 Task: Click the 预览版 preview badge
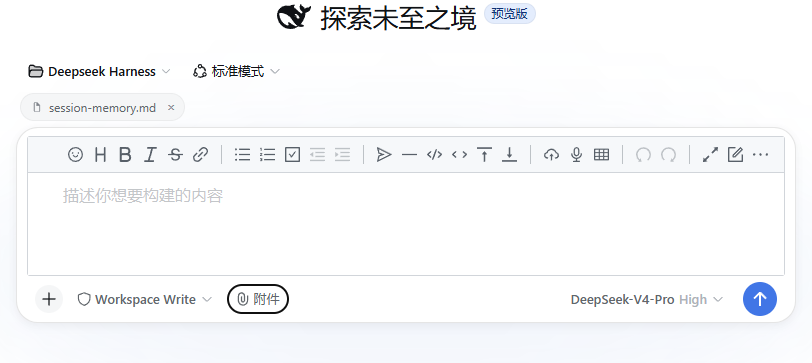click(x=510, y=14)
